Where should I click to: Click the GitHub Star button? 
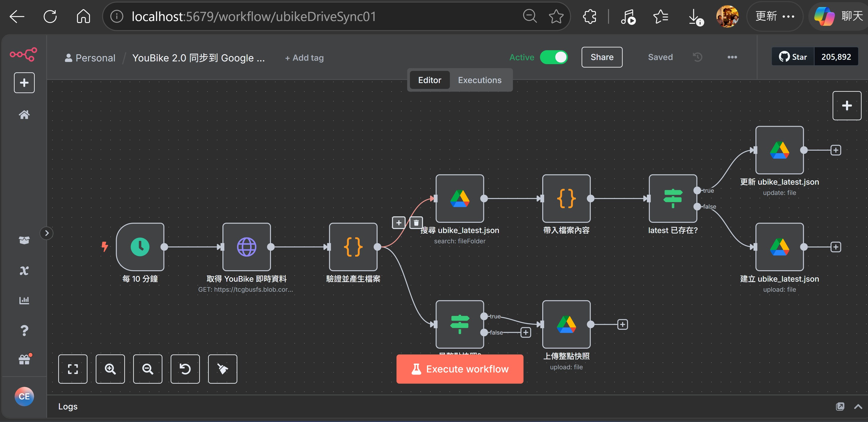(x=793, y=56)
